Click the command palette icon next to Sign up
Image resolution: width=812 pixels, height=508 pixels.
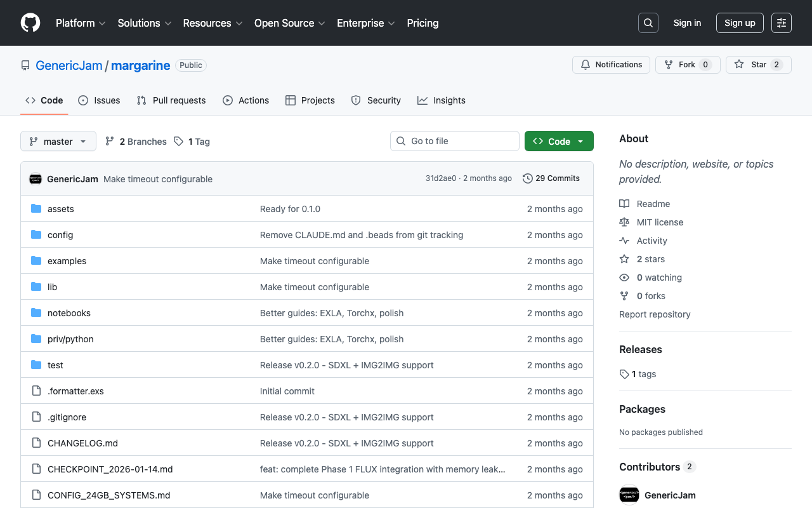tap(781, 23)
